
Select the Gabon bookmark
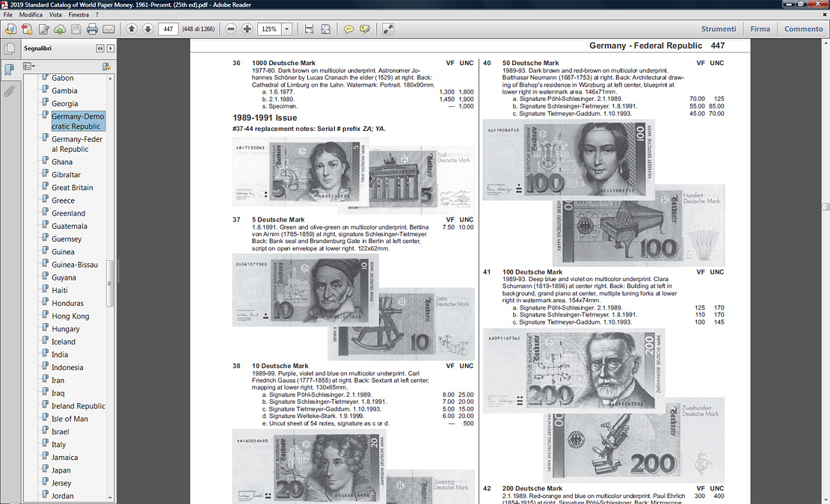pyautogui.click(x=63, y=78)
